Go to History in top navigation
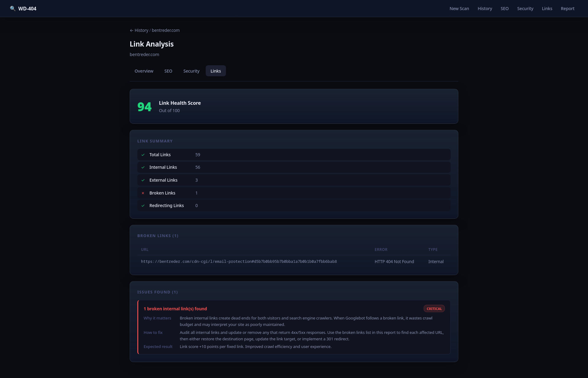This screenshot has width=588, height=378. coord(485,9)
